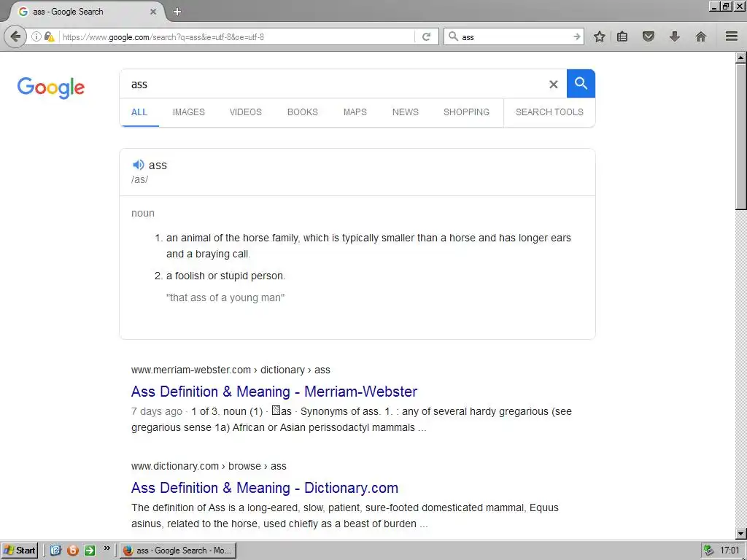Click the '7 days ago' snippet date
The width and height of the screenshot is (747, 560).
click(x=157, y=411)
